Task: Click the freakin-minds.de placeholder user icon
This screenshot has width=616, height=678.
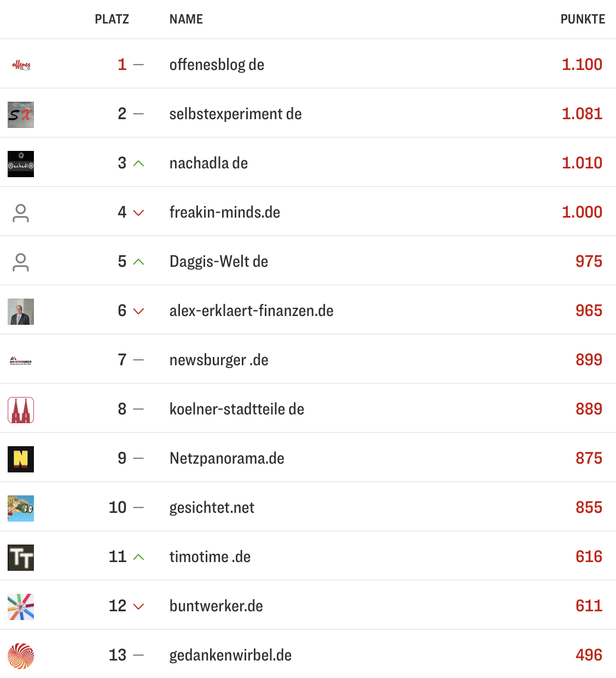Action: [21, 213]
